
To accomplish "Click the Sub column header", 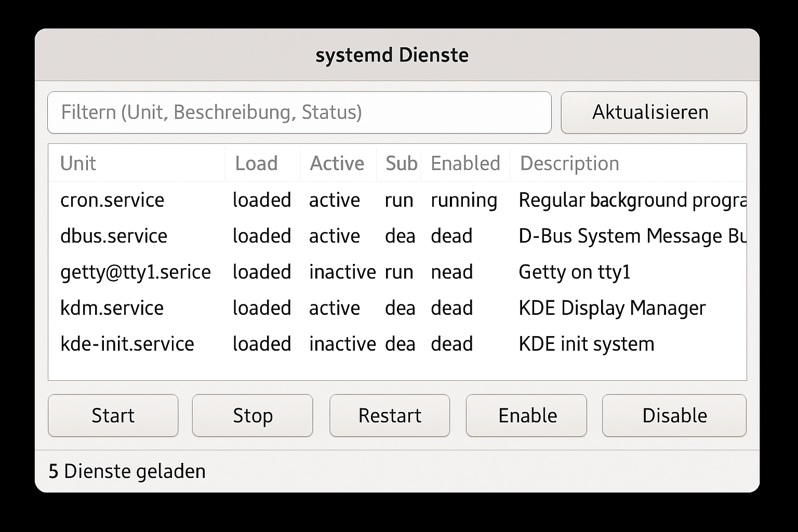I will pos(401,163).
